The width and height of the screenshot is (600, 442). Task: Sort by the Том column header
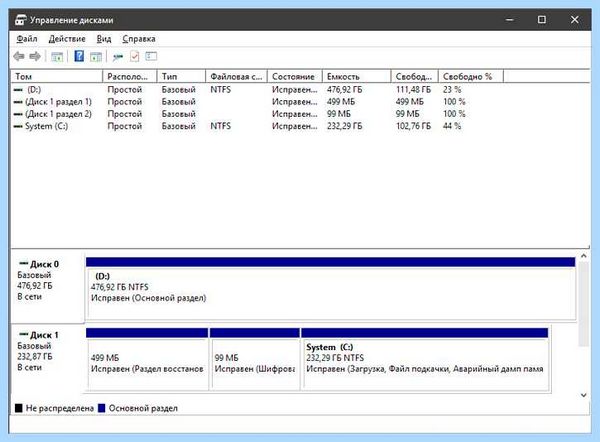(x=57, y=77)
